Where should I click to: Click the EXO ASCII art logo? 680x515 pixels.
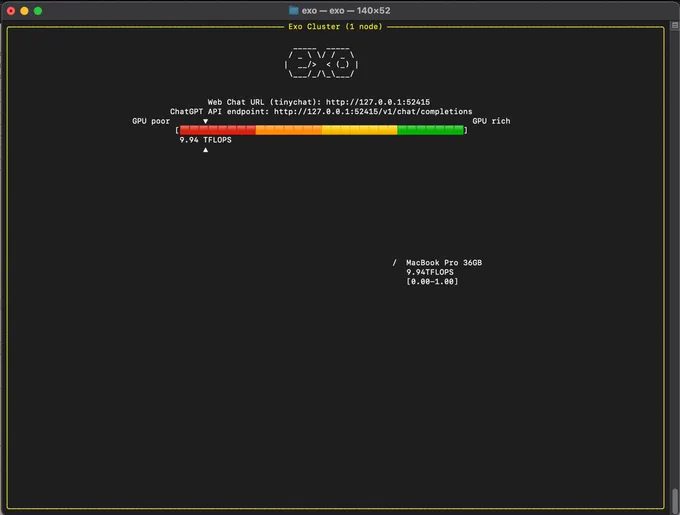click(321, 63)
